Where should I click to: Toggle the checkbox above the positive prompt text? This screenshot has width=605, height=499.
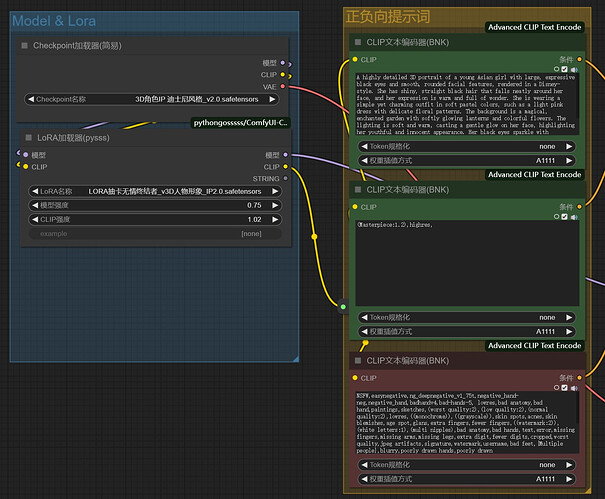point(565,69)
